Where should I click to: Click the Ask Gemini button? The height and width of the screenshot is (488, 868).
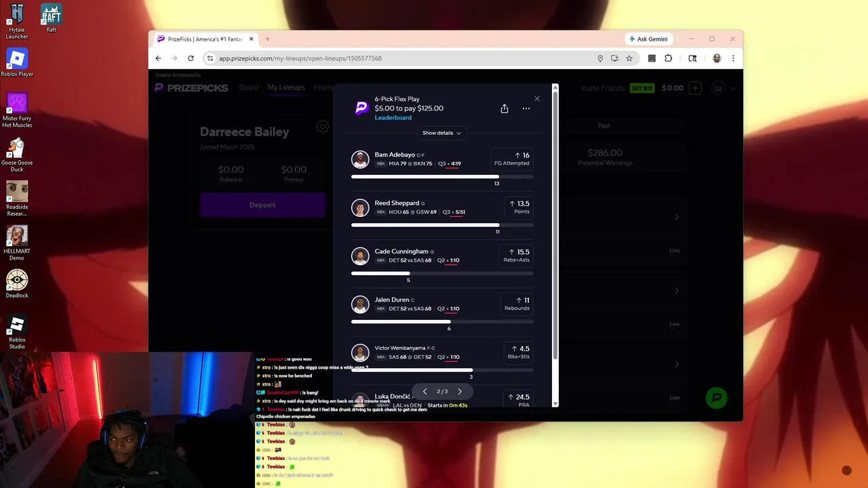648,39
